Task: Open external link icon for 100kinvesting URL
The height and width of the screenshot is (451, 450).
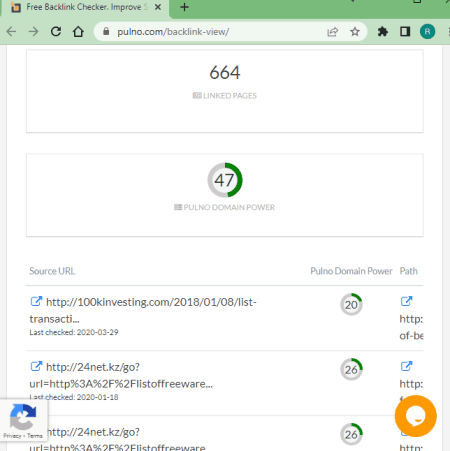Action: 36,302
